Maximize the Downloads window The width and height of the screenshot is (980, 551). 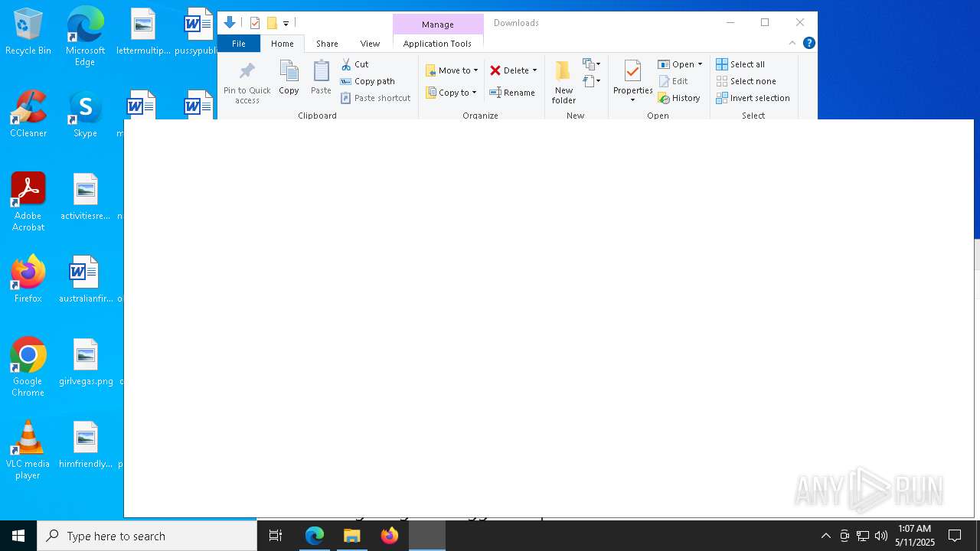click(765, 22)
